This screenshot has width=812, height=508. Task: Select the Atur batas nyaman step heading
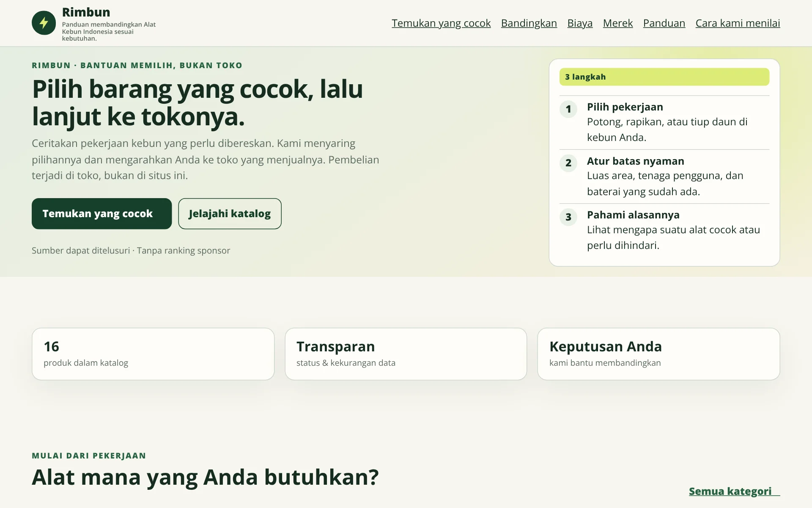click(x=635, y=161)
